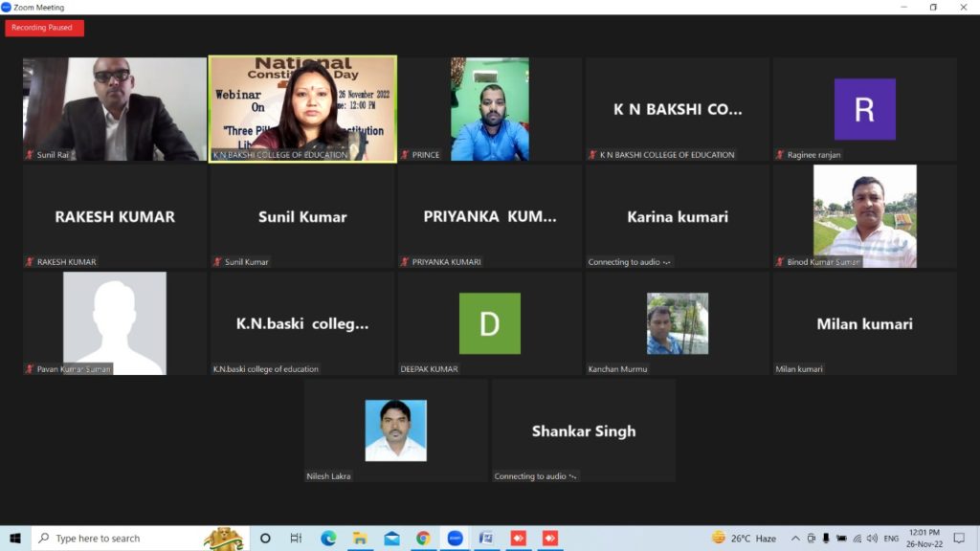Open Cortana from the taskbar circle icon
This screenshot has width=980, height=551.
pos(265,538)
